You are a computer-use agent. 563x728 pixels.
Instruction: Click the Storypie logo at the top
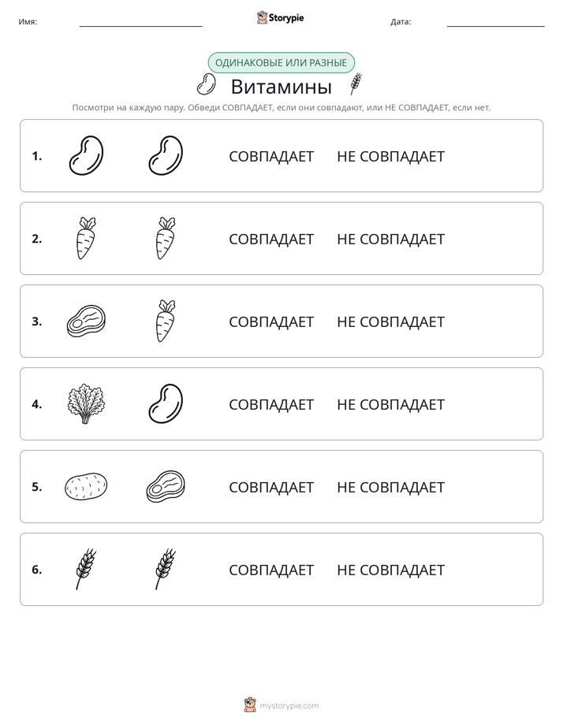(x=280, y=17)
